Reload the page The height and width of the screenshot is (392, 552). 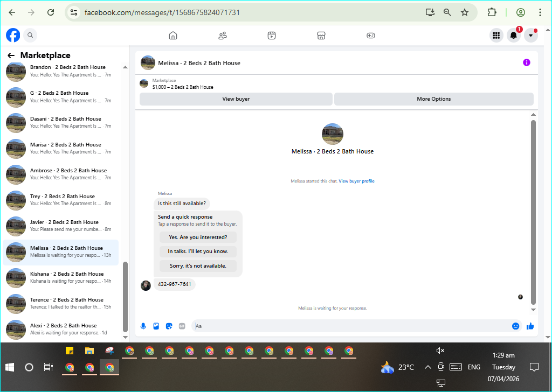tap(51, 12)
